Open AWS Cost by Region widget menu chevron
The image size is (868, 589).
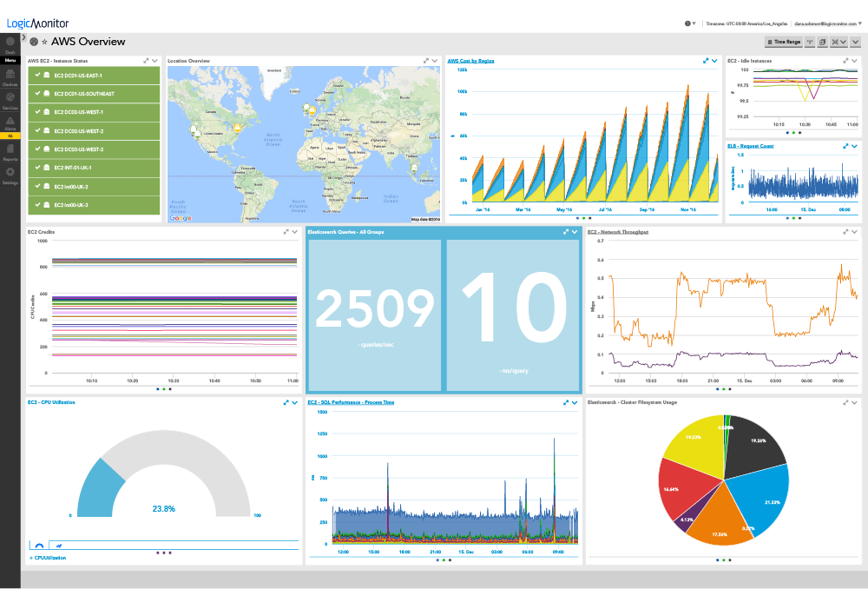tap(714, 61)
